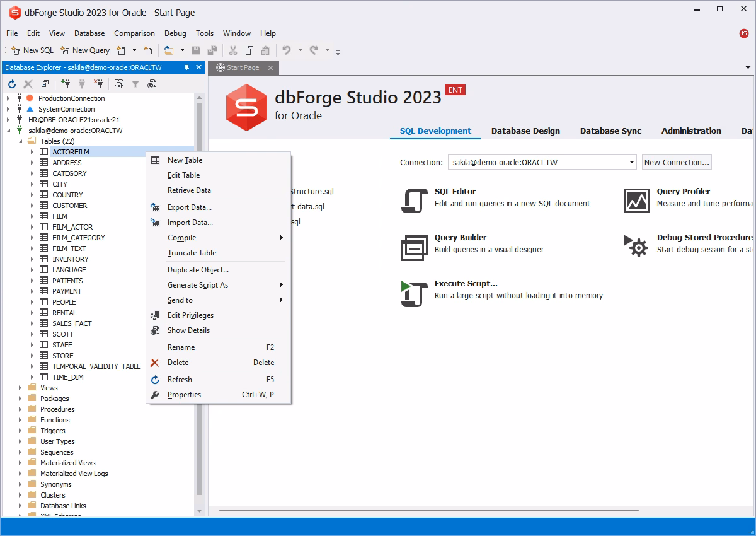Select Import Data... in context menu
Screen dimensions: 756x536
point(219,223)
